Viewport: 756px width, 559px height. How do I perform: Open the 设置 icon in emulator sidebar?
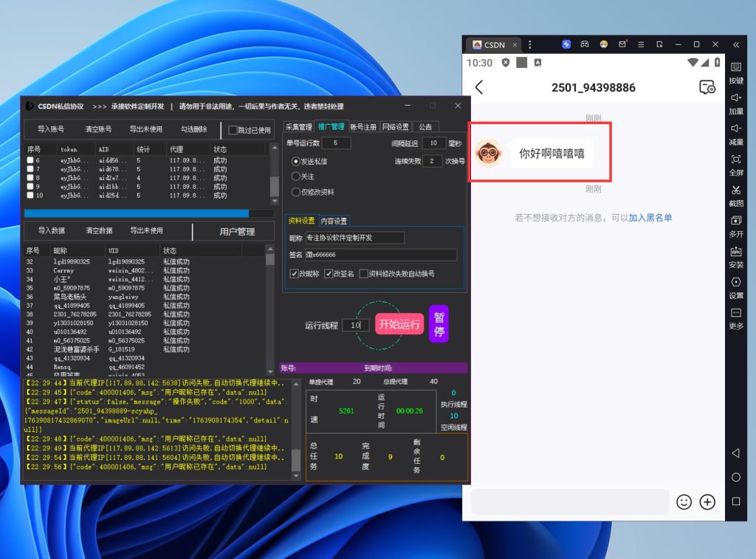tap(735, 283)
